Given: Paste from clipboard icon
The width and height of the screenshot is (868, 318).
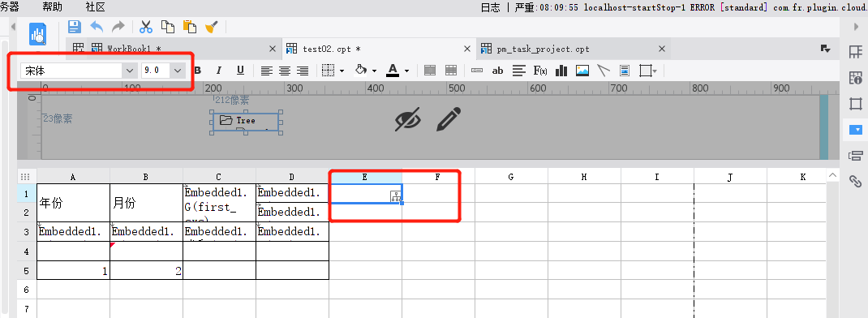Looking at the screenshot, I should (190, 27).
